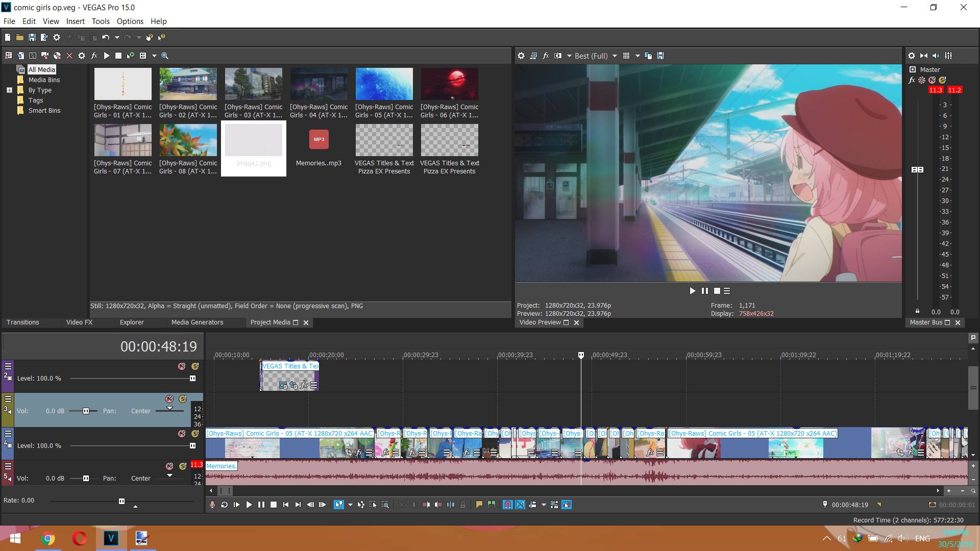Open Master Bus audio properties gear

point(912,56)
